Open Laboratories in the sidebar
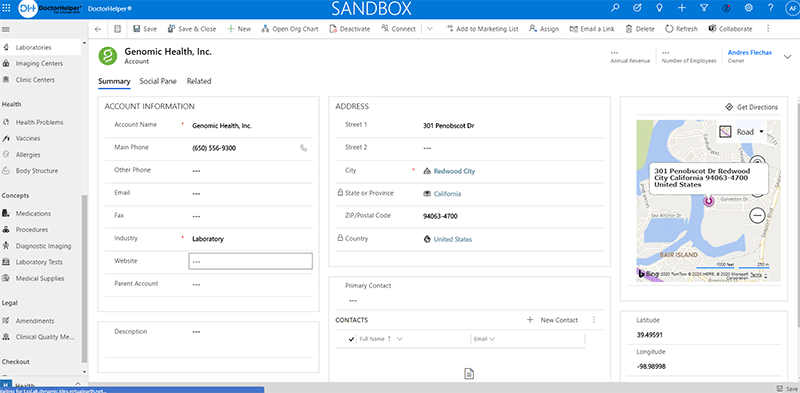800x393 pixels. 40,47
